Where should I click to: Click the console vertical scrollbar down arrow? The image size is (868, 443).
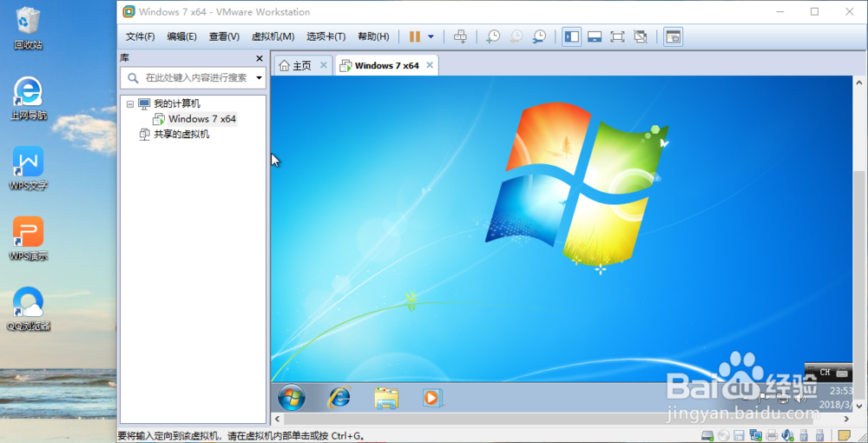tap(859, 407)
